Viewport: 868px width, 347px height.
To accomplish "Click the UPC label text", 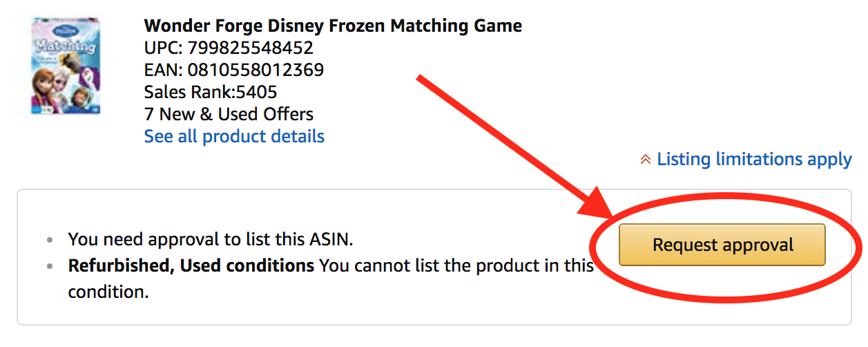I will (x=164, y=48).
